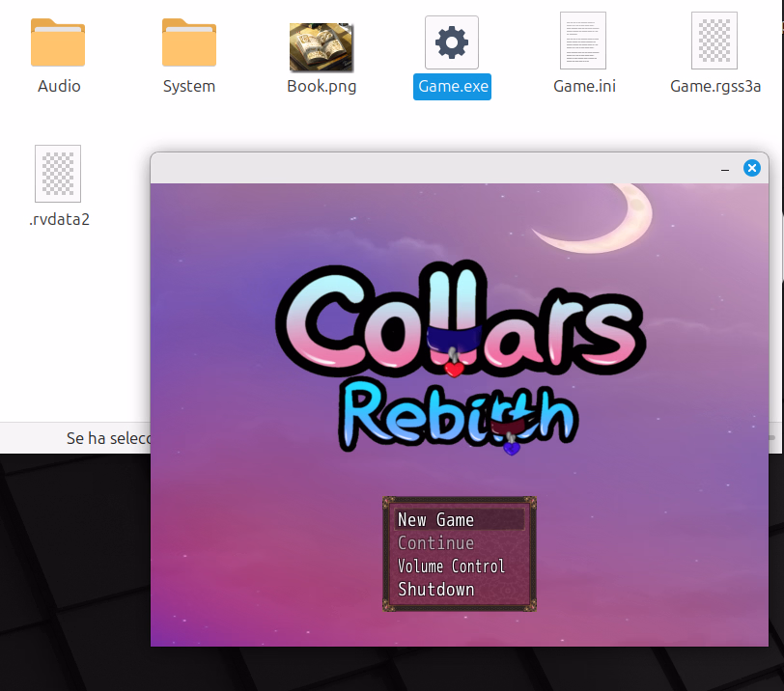Select the Game.ini document icon

(x=583, y=41)
